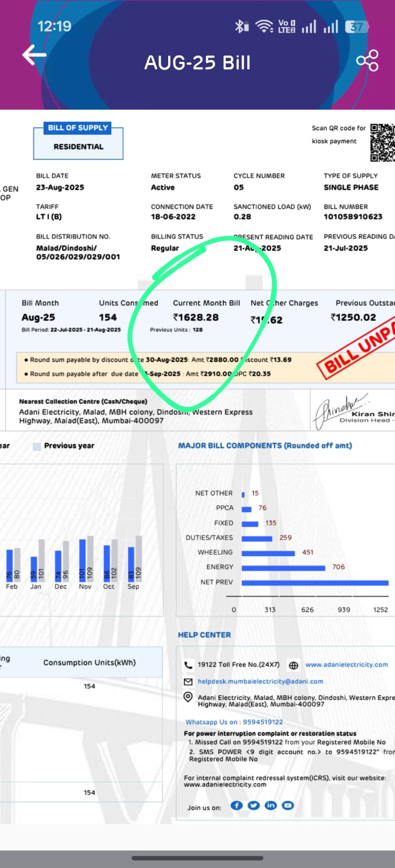Open the LinkedIn social icon
Screen dimensions: 395x868
pos(271,805)
